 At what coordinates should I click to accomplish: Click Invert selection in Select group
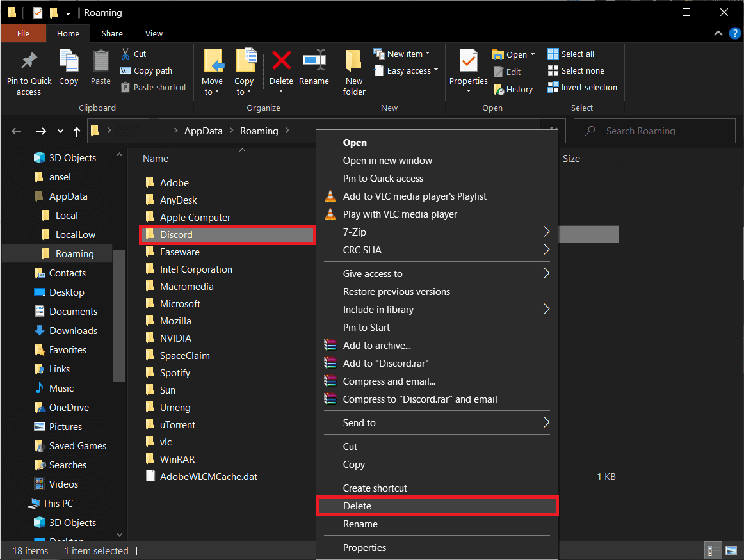(x=583, y=88)
